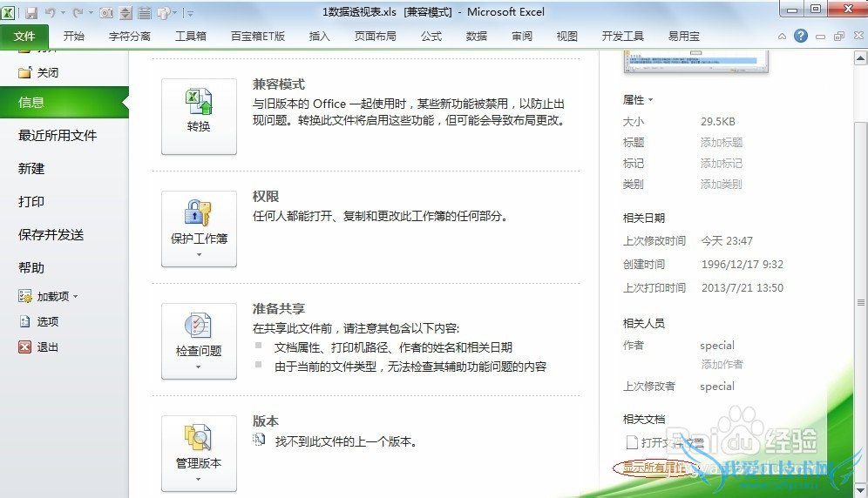Click the 兼容模式 heading
This screenshot has height=498, width=868.
[279, 84]
